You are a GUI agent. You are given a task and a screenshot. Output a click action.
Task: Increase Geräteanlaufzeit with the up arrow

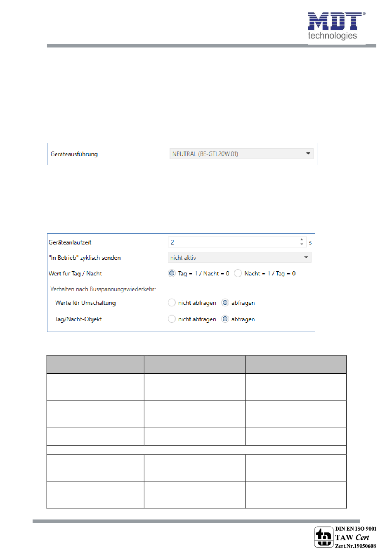click(x=302, y=240)
